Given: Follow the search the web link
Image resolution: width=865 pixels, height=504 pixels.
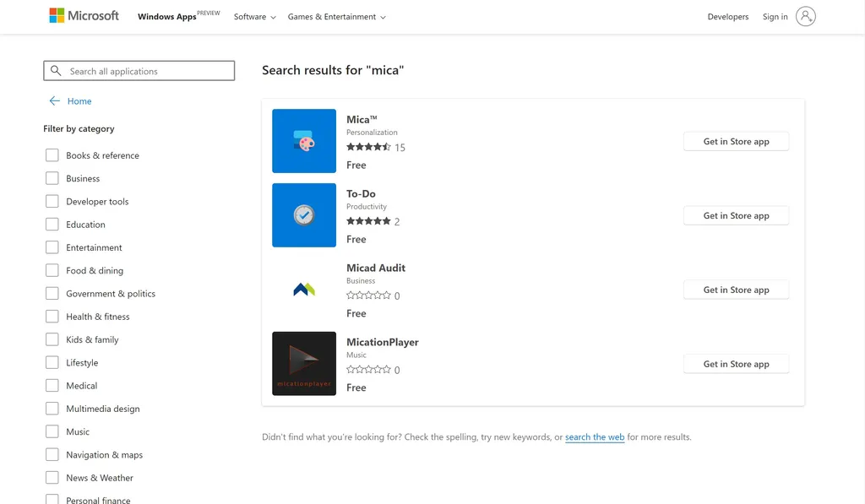Looking at the screenshot, I should coord(595,436).
